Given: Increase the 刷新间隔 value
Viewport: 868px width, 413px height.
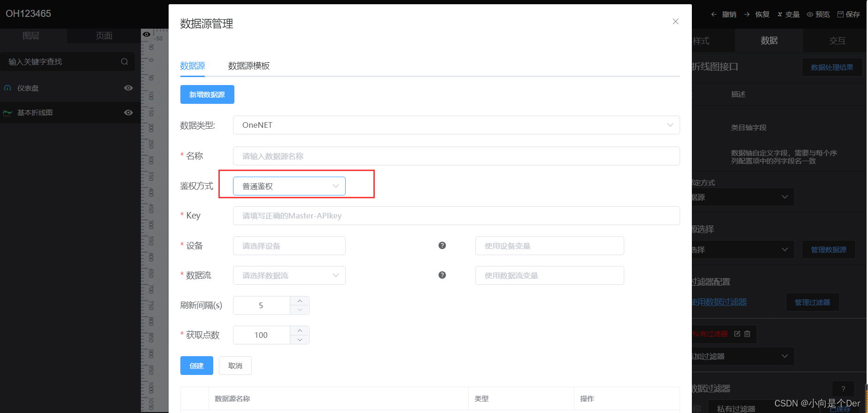Looking at the screenshot, I should pyautogui.click(x=300, y=301).
